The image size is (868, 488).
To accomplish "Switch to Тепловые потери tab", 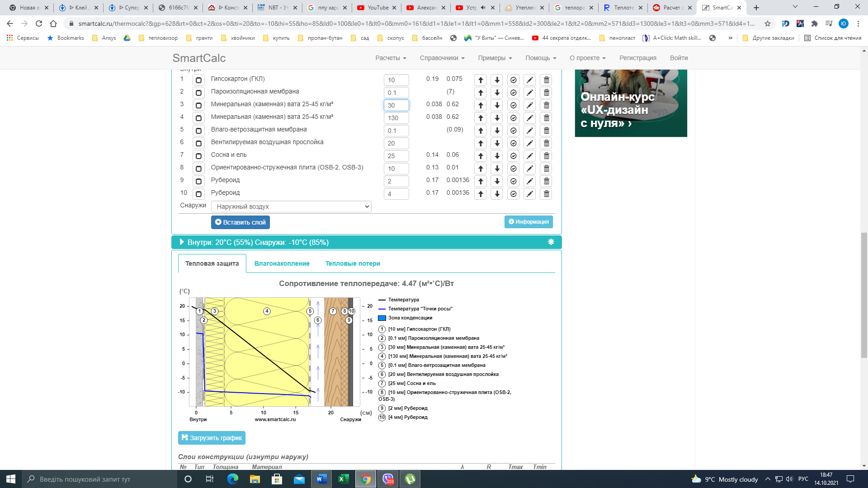I will [x=353, y=263].
